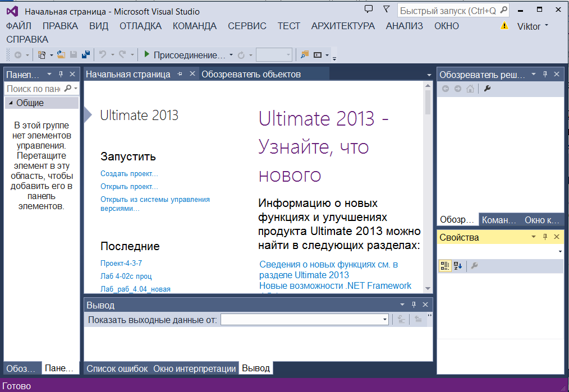This screenshot has height=392, width=569.
Task: Click the Navigate Backward toolbar icon
Action: click(x=17, y=55)
